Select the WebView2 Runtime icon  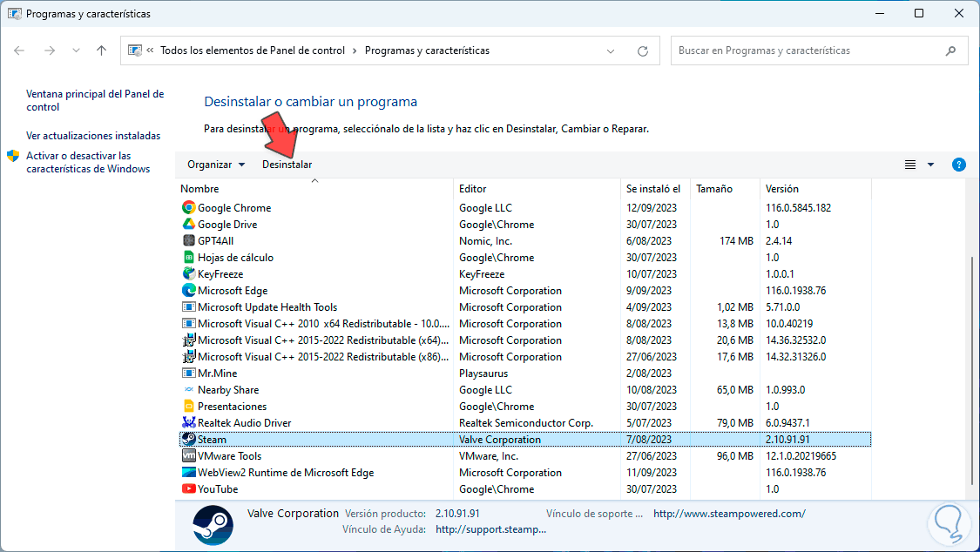tap(189, 472)
